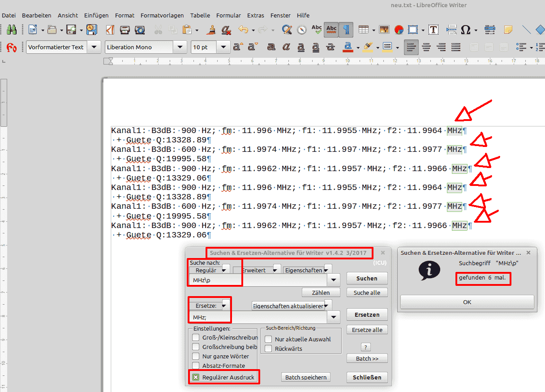
Task: Click the Ersetze alle button
Action: 367,330
